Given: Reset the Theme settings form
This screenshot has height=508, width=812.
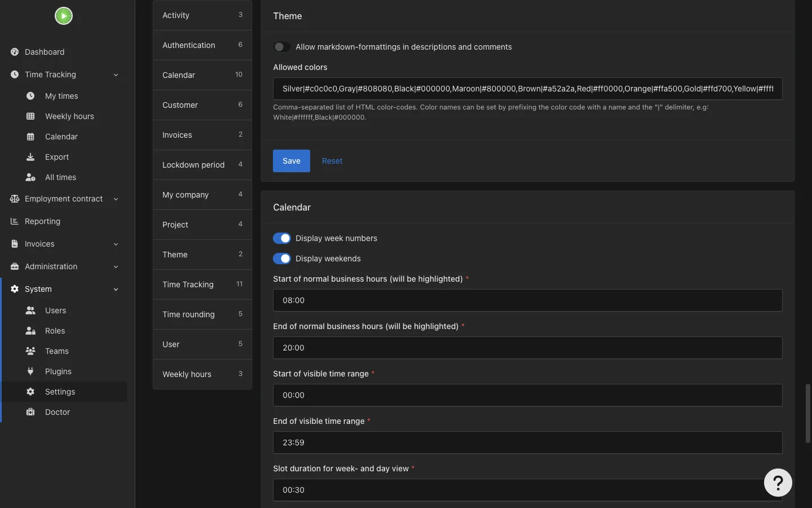Looking at the screenshot, I should point(332,161).
